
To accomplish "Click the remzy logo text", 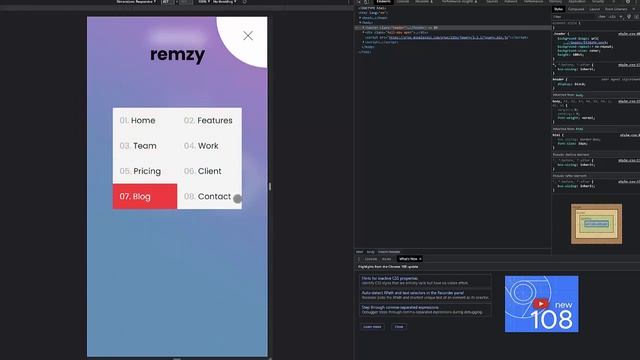I will pos(178,55).
